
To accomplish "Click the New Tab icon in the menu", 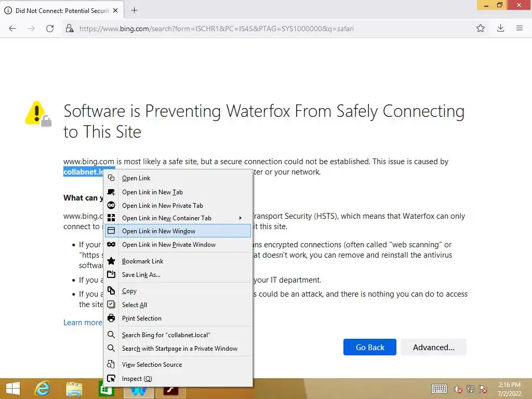I will 111,192.
